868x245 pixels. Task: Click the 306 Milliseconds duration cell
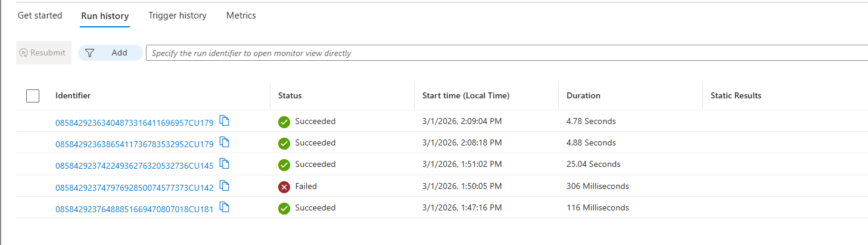(598, 186)
